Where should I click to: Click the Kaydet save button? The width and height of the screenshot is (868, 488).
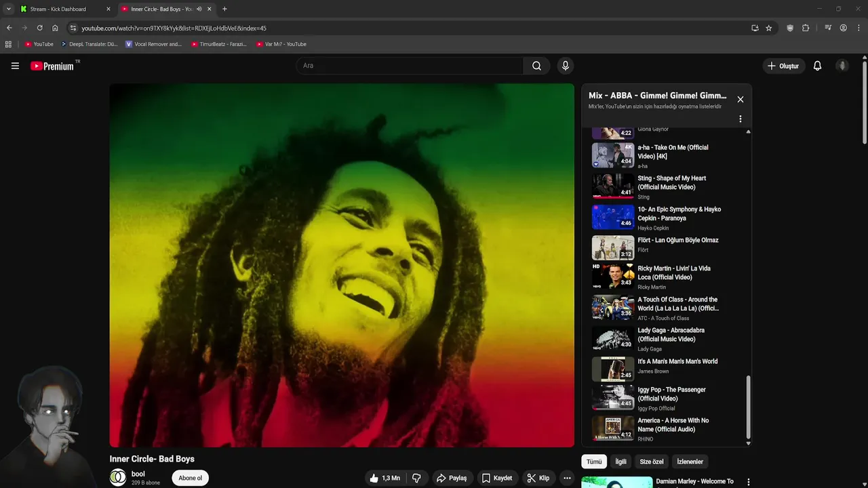497,478
